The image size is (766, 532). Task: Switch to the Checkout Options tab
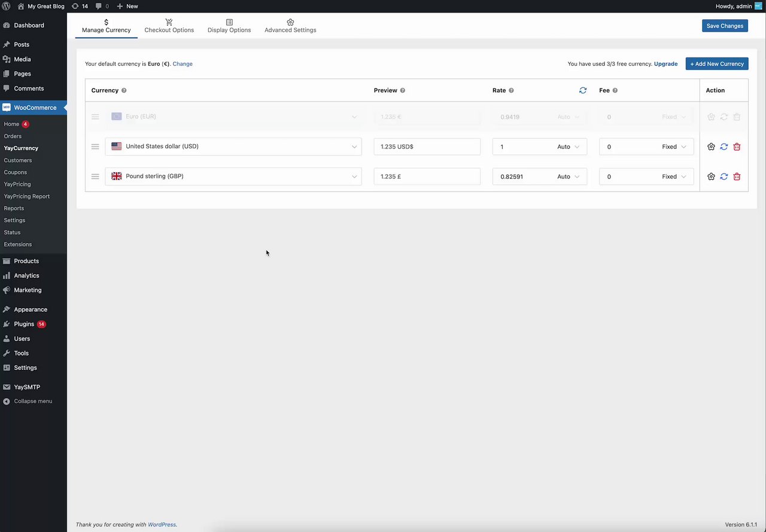pos(169,26)
